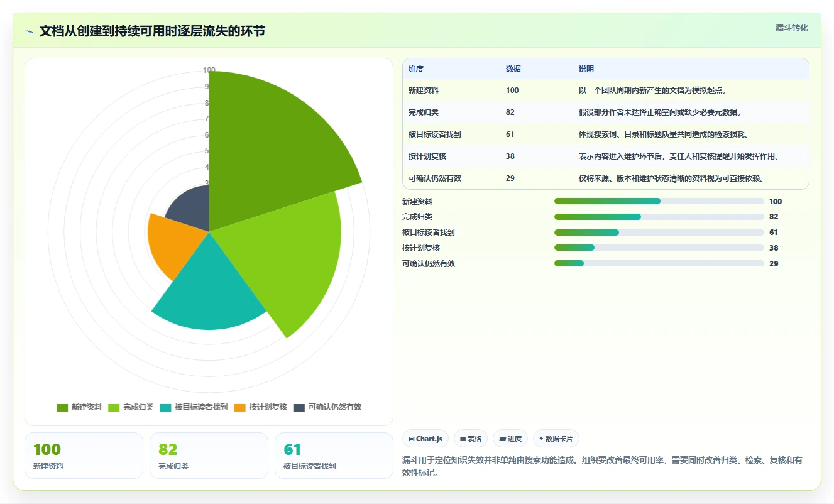The image size is (834, 504).
Task: Click the 数据 table column header
Action: [x=513, y=69]
